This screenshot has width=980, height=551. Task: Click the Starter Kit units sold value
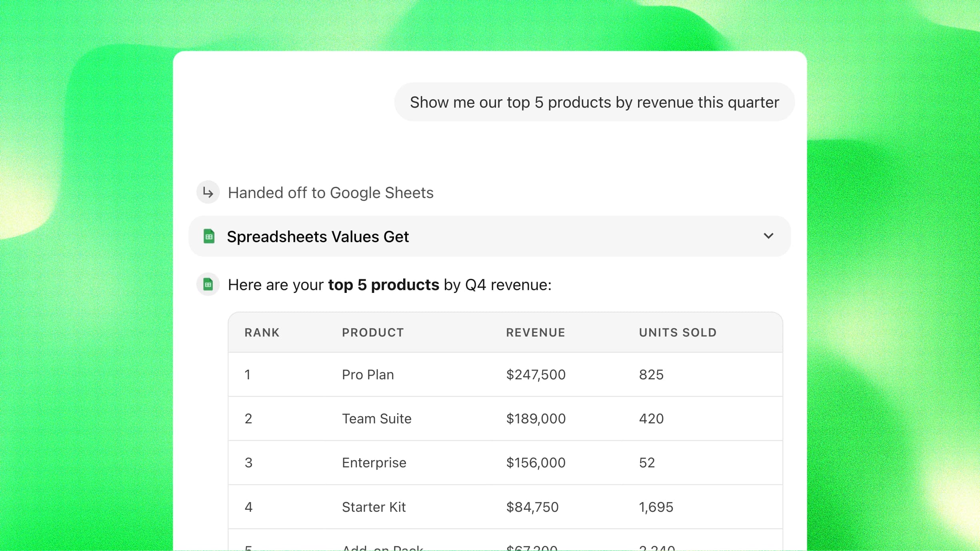tap(656, 507)
